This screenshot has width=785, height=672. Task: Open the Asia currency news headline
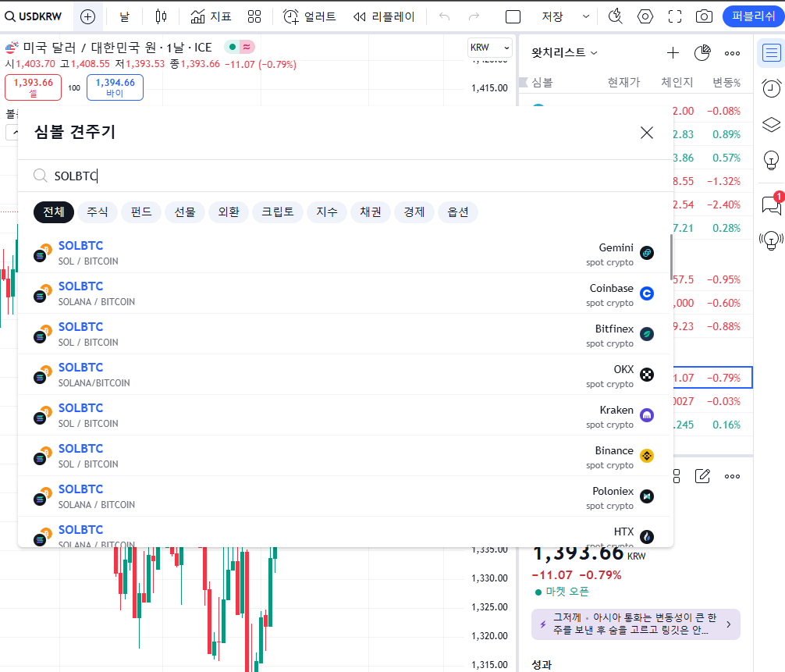[x=636, y=624]
